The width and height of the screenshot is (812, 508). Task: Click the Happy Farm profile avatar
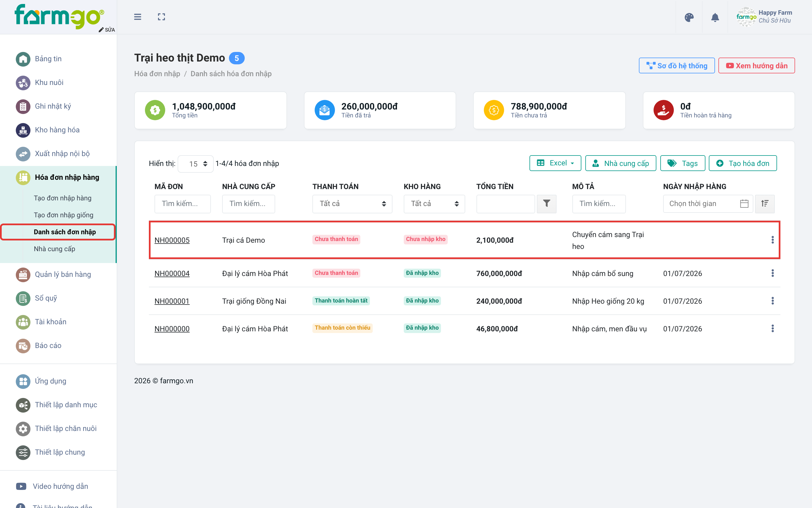[x=746, y=17]
